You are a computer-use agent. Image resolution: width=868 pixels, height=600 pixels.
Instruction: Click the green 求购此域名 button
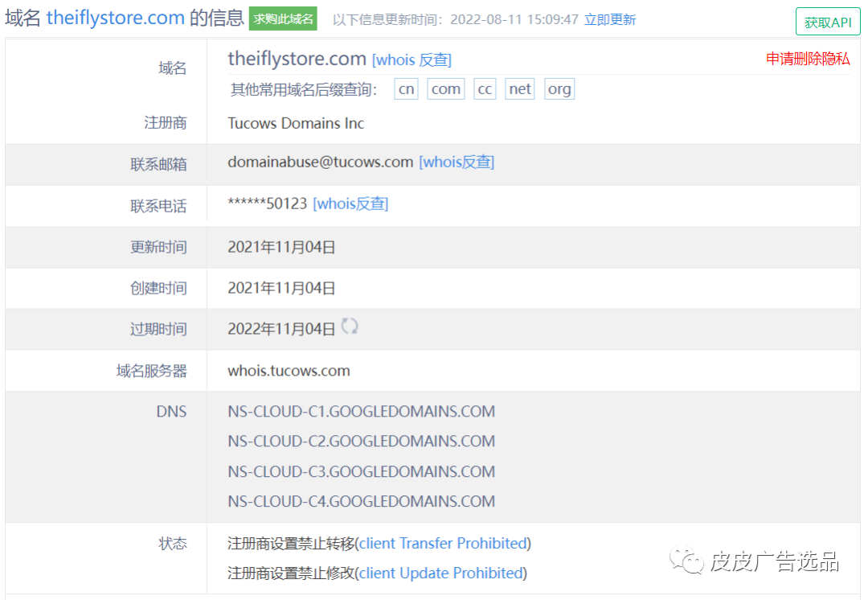pyautogui.click(x=283, y=18)
